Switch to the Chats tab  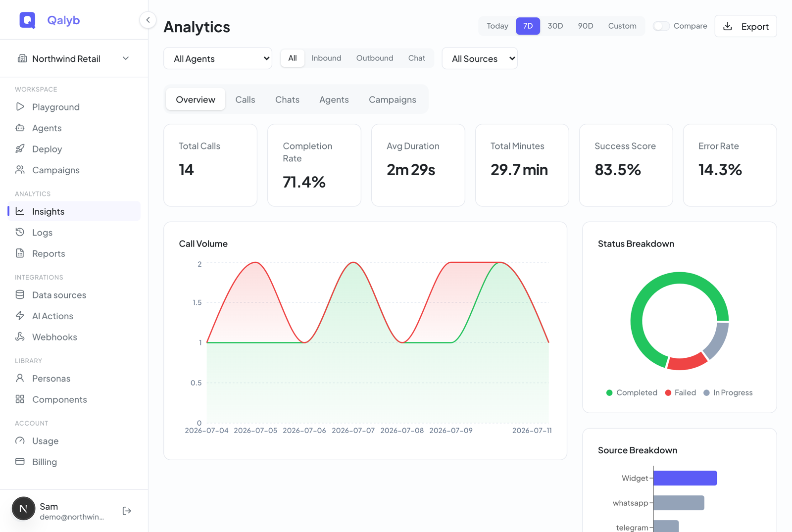coord(287,99)
